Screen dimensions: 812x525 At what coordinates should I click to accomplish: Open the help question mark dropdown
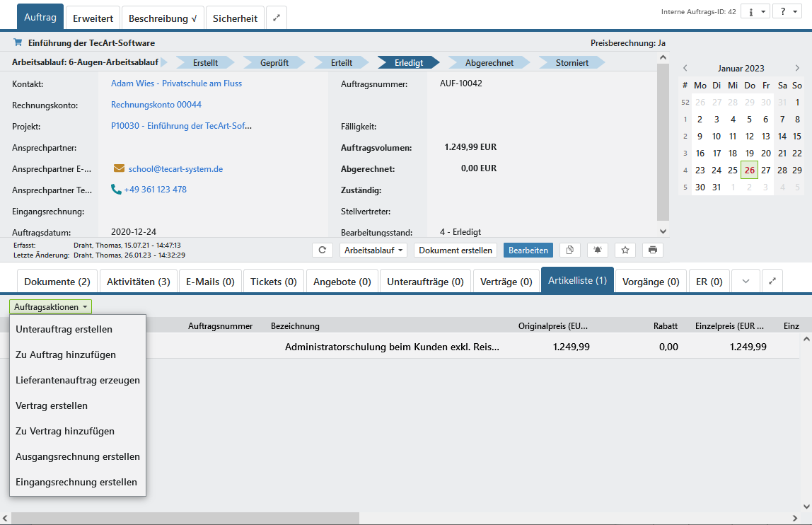786,12
